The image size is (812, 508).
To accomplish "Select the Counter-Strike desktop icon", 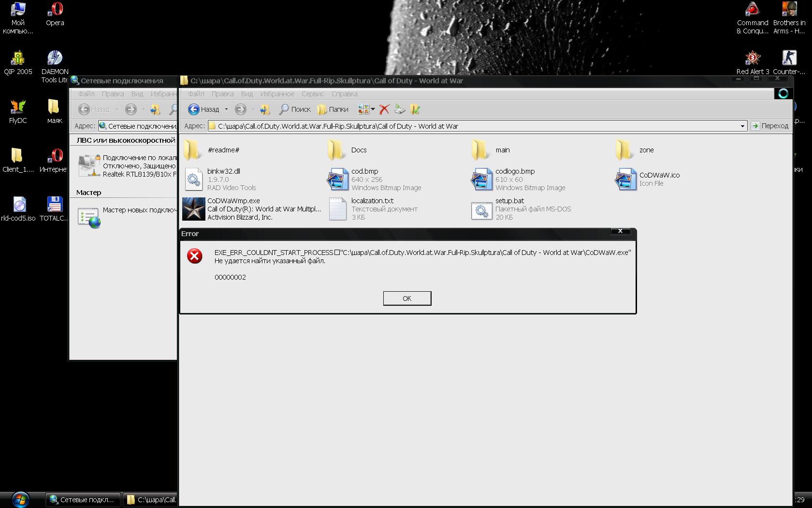I will (x=789, y=63).
